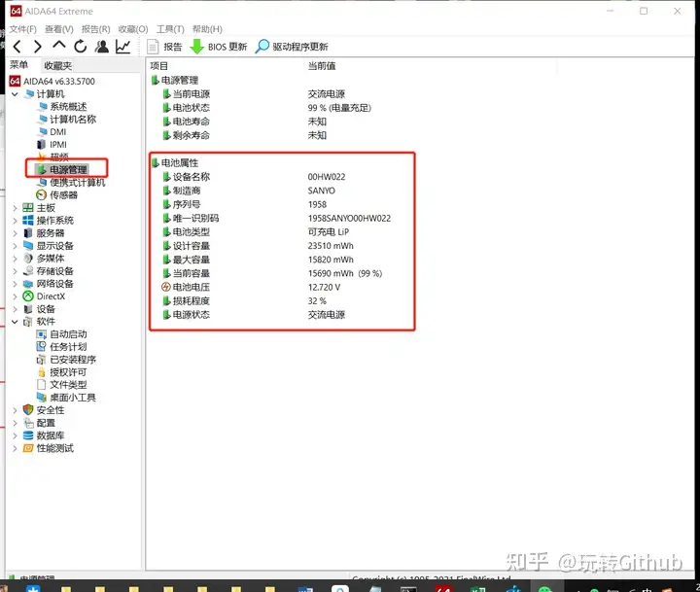Open the user profile toolbar icon

coord(102,46)
